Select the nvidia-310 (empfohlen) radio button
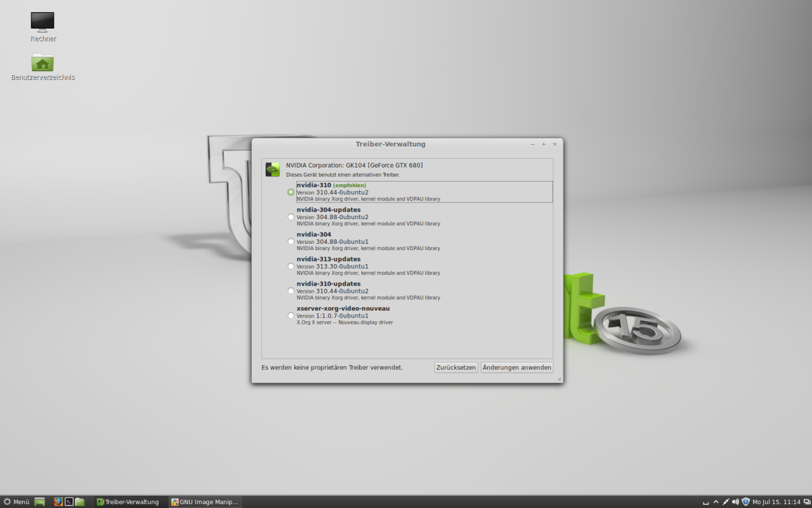The image size is (812, 508). click(291, 192)
